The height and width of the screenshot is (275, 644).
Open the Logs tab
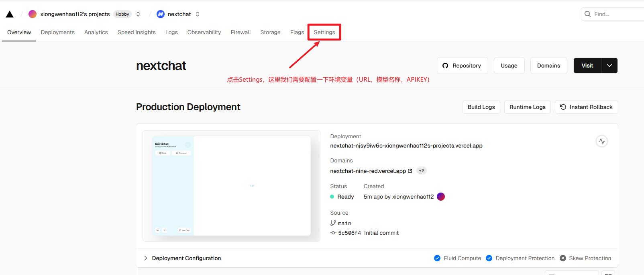(171, 32)
